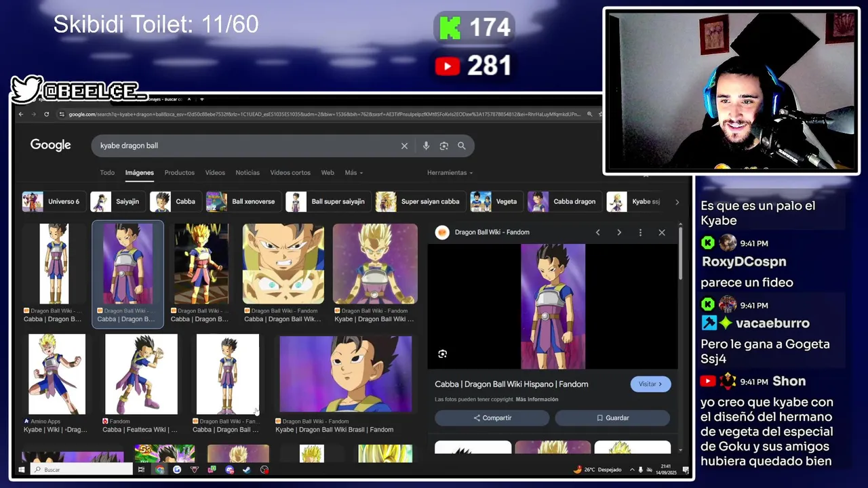Expand the Herramientas dropdown
Viewport: 868px width, 488px height.
coord(450,173)
